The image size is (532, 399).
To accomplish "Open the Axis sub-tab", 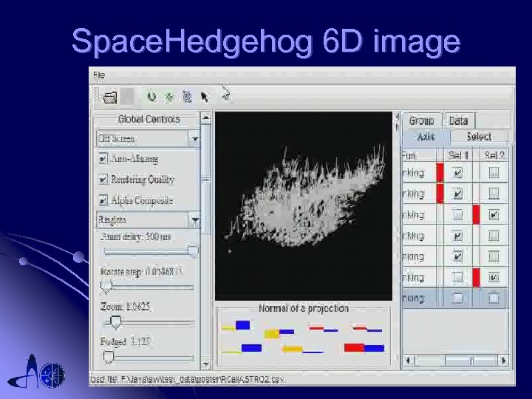I will 426,137.
